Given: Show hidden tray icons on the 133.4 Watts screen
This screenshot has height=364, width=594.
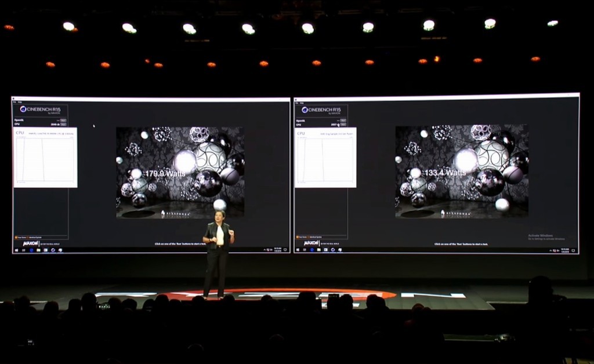Looking at the screenshot, I should tap(550, 250).
